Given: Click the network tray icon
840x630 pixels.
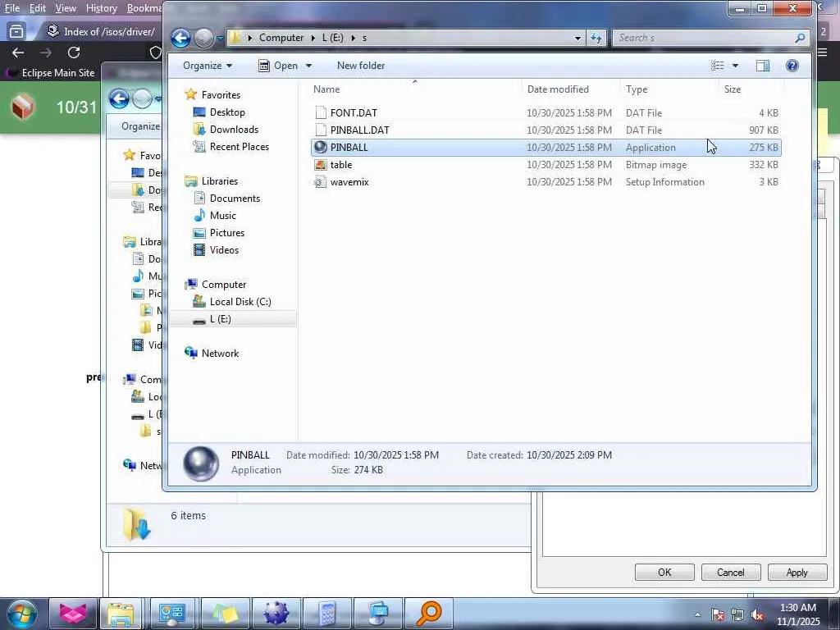Looking at the screenshot, I should 737,615.
